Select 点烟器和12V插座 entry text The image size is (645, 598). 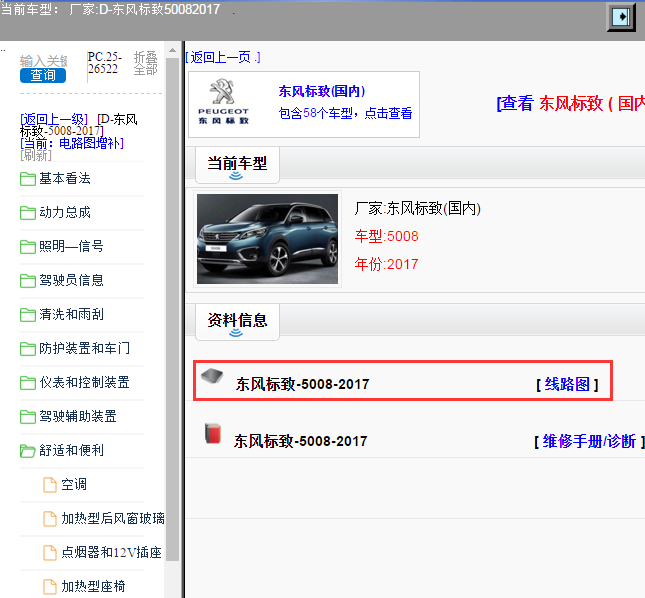coord(111,552)
